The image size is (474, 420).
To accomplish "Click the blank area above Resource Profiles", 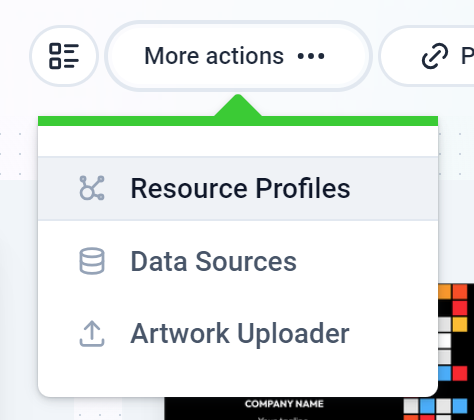I will pos(238,141).
